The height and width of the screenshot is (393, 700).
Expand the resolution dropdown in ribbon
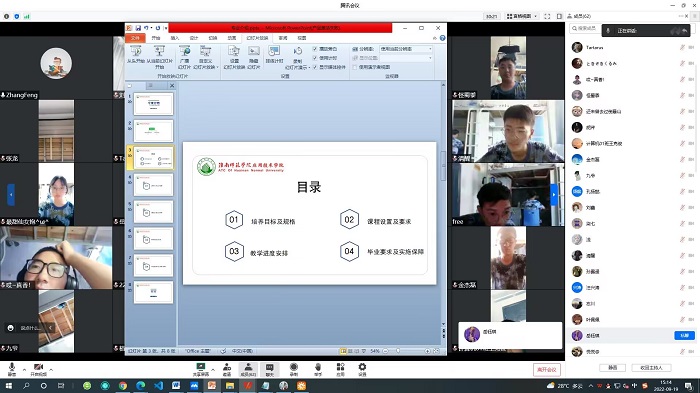tap(430, 49)
